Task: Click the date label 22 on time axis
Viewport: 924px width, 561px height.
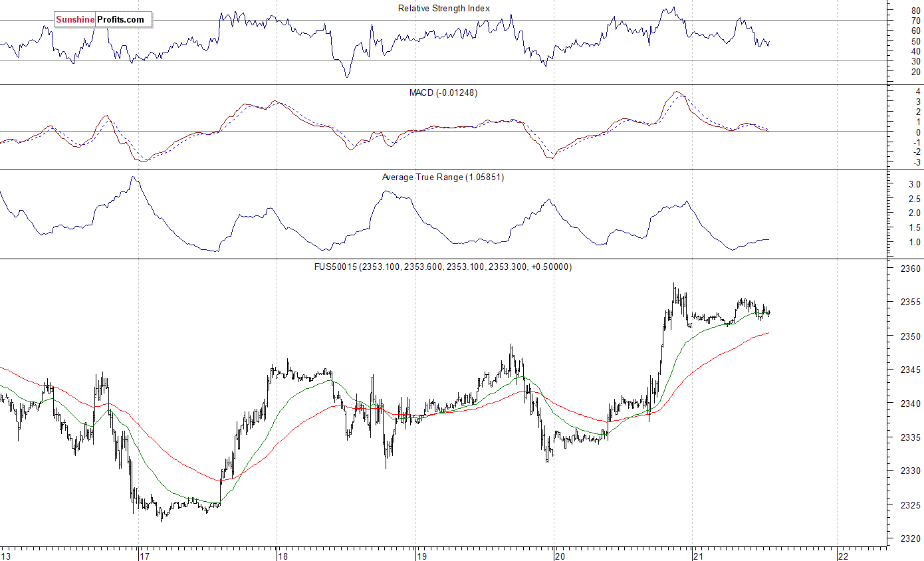Action: pyautogui.click(x=844, y=556)
